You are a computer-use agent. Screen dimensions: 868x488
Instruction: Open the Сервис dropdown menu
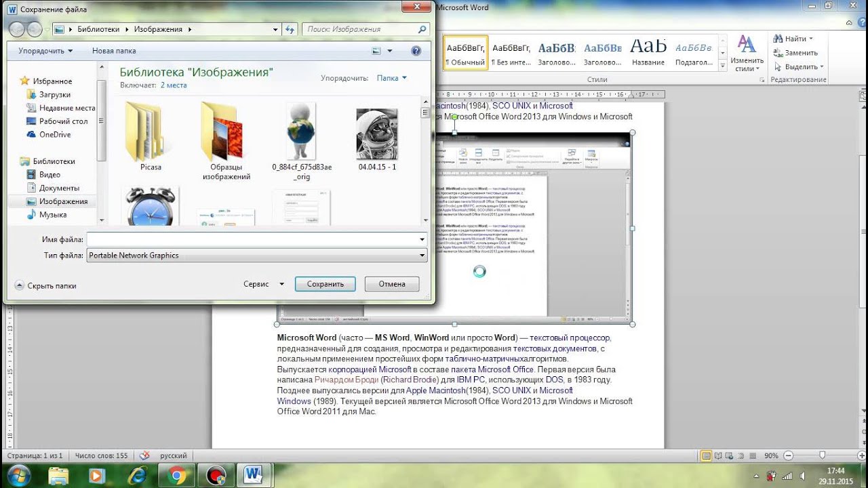tap(264, 285)
